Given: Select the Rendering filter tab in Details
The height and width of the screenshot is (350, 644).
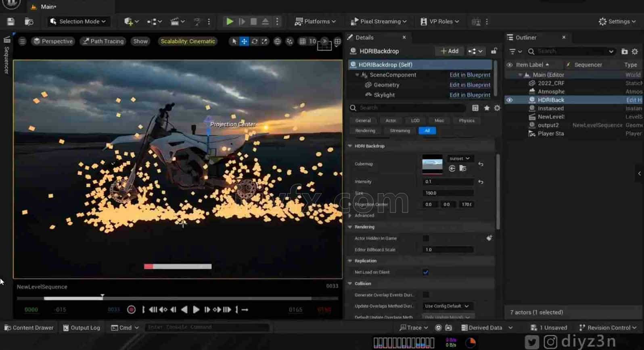Looking at the screenshot, I should pos(365,131).
